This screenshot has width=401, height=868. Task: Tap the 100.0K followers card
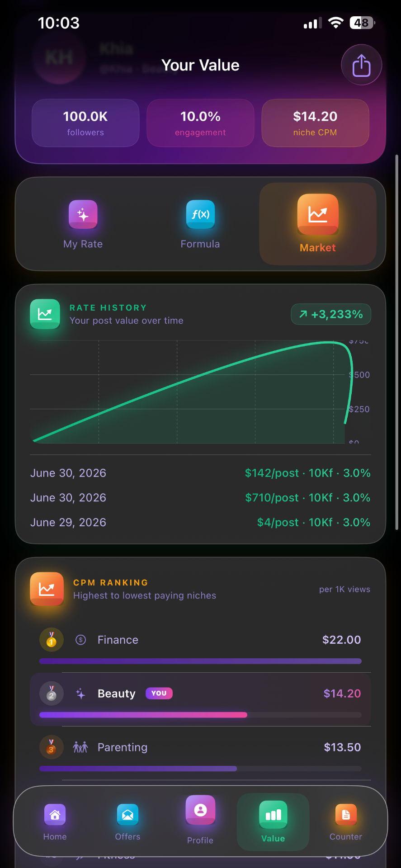[85, 123]
